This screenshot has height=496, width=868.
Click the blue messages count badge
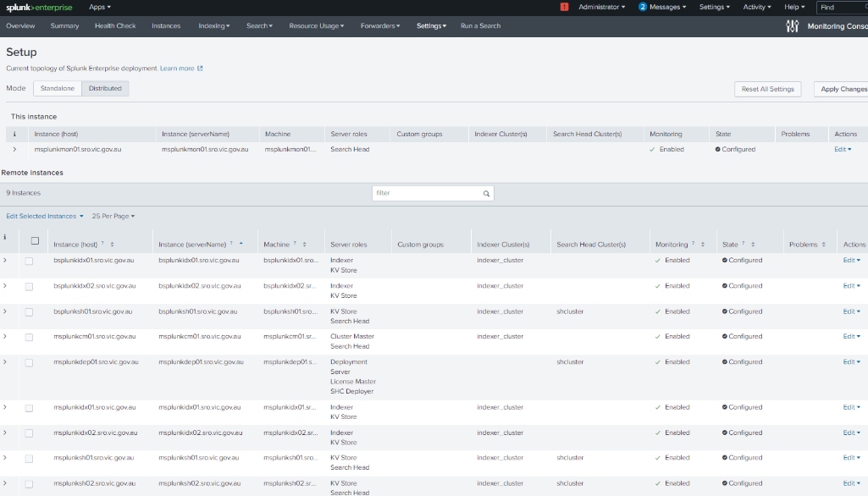[642, 8]
